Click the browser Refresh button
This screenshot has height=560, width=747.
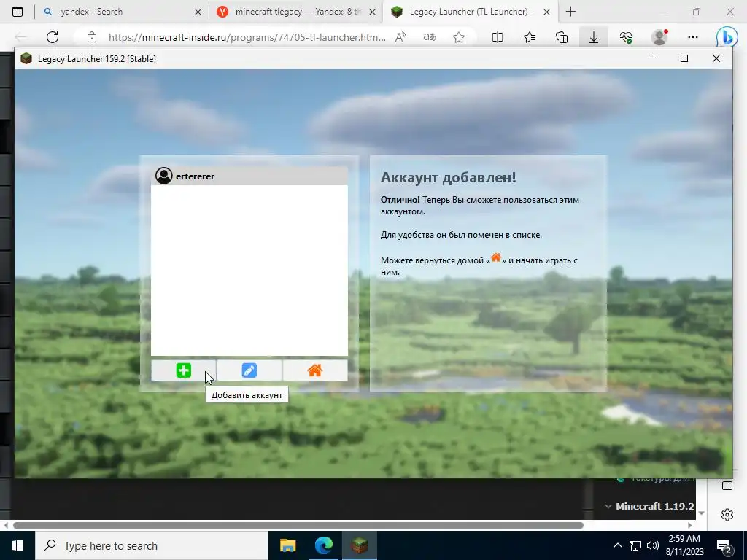click(x=53, y=37)
